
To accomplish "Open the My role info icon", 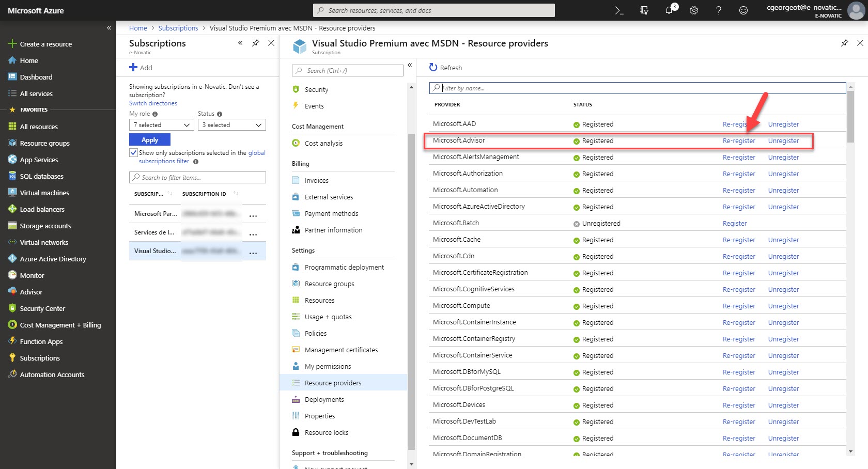I will point(155,114).
